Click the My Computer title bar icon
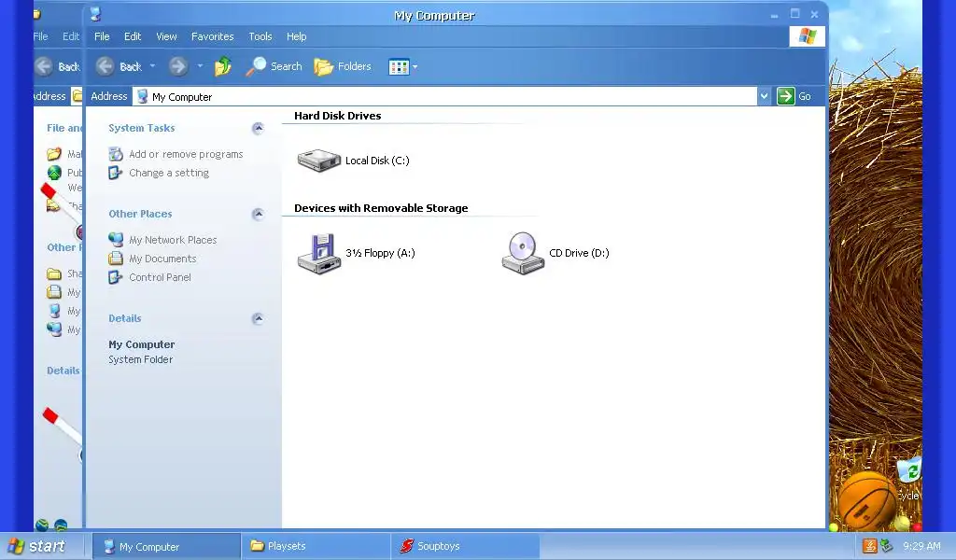956x560 pixels. pyautogui.click(x=96, y=15)
